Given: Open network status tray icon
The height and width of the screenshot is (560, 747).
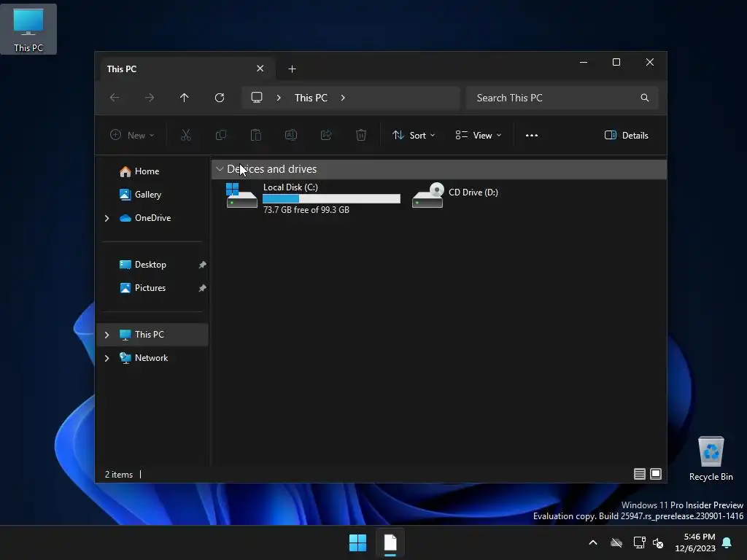Looking at the screenshot, I should click(639, 542).
